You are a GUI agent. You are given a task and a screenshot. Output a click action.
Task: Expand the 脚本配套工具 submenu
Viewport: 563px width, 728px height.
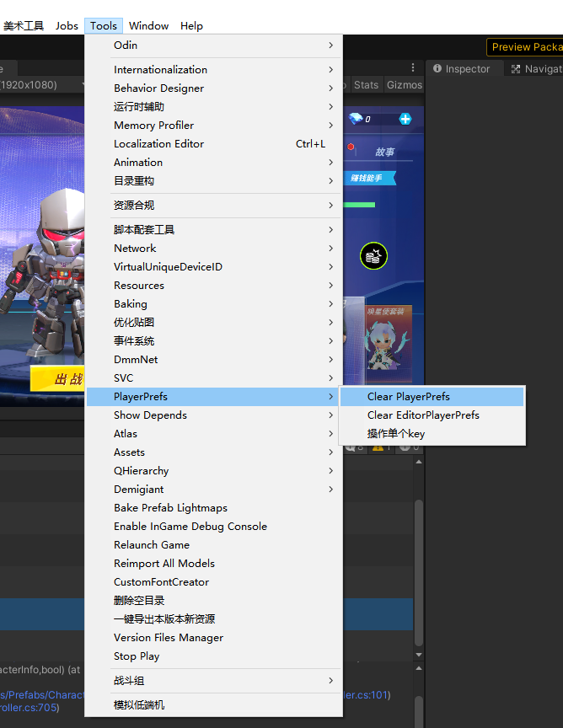214,230
